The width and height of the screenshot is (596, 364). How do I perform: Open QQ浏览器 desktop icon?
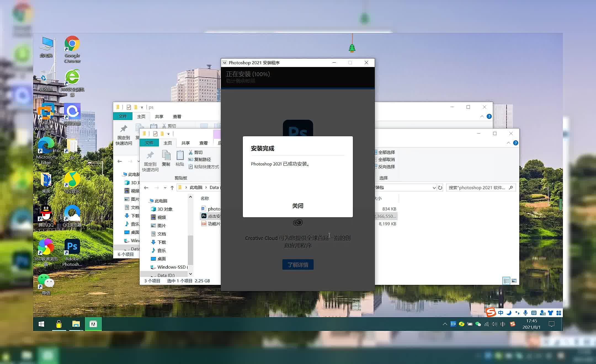coord(72,216)
